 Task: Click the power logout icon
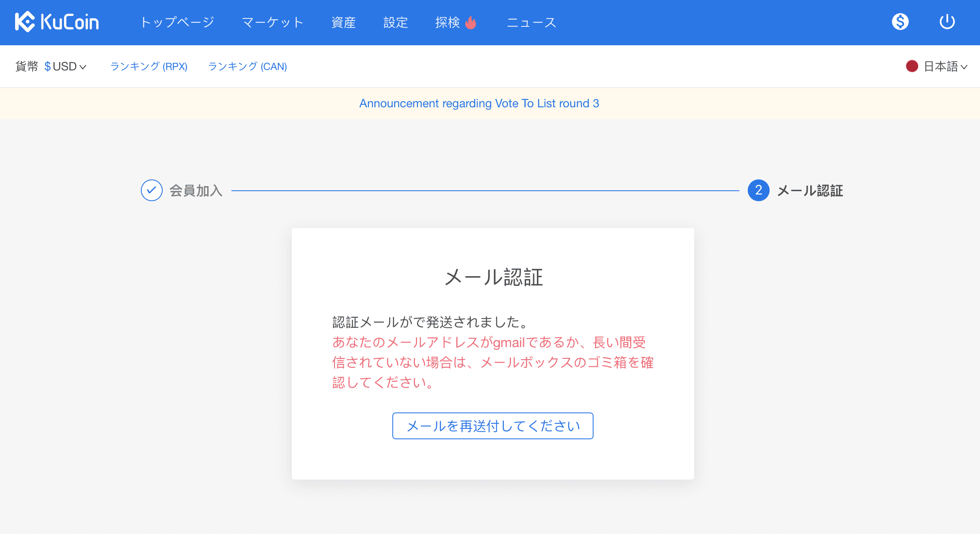947,22
